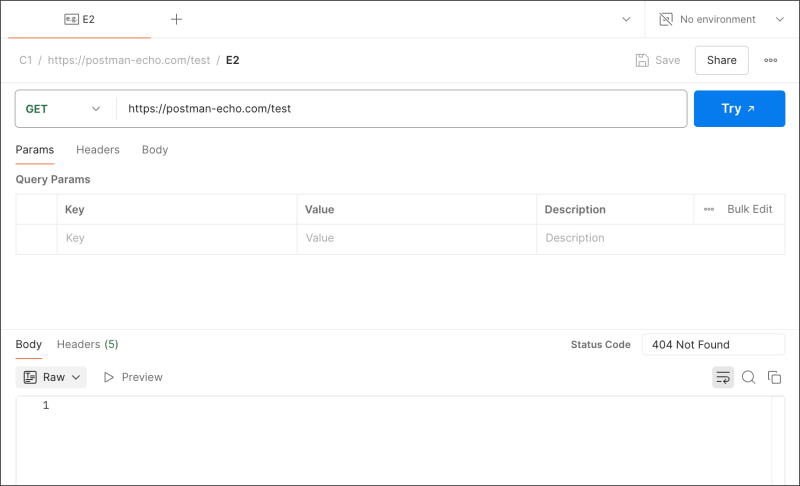
Task: Search within the response body
Action: (x=748, y=377)
